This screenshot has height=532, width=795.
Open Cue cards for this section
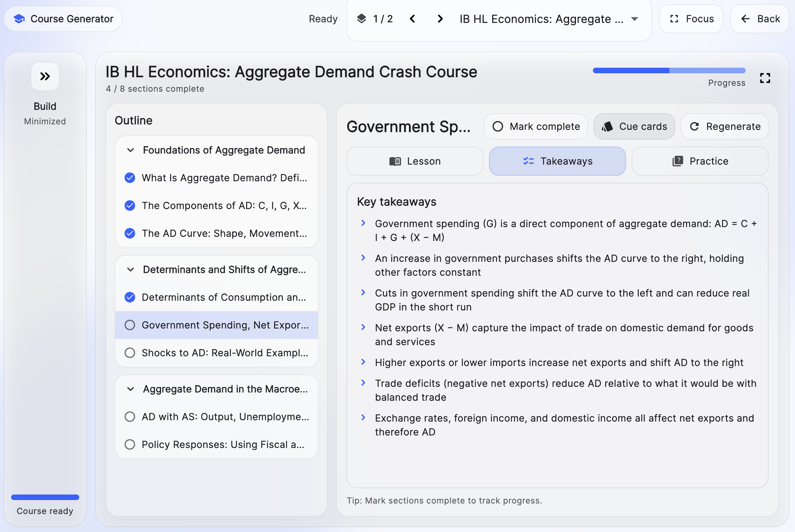tap(634, 126)
